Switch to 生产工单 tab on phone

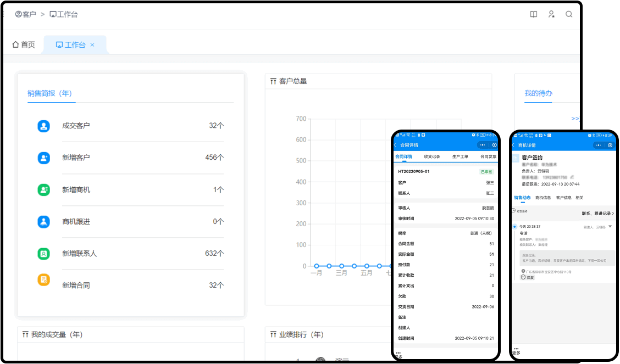pyautogui.click(x=460, y=156)
